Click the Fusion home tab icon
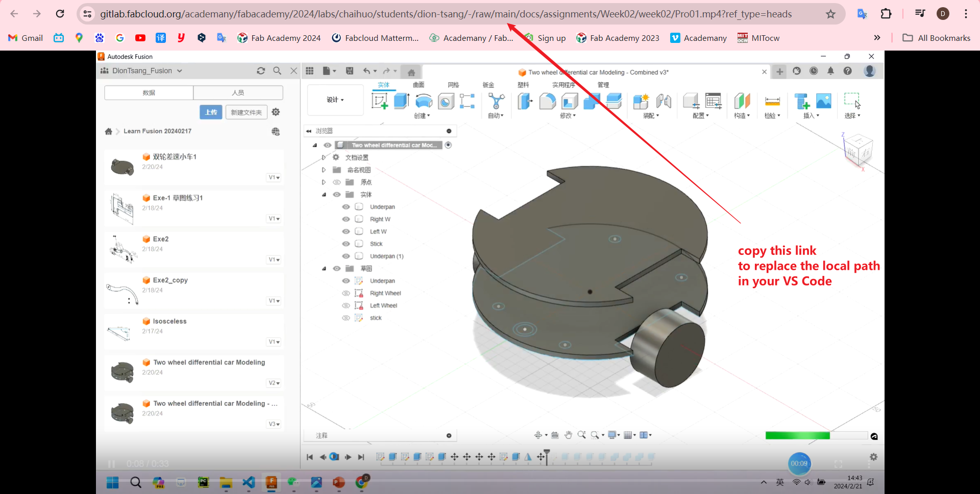 pos(411,72)
